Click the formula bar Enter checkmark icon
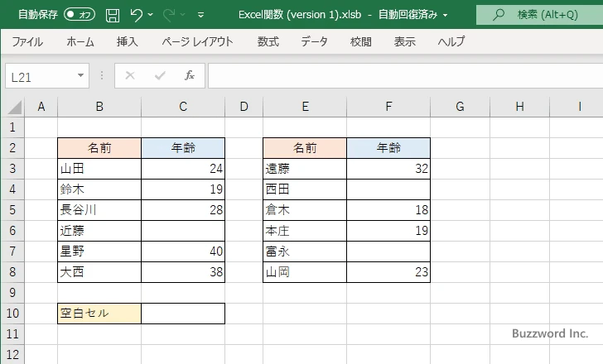 click(x=160, y=75)
